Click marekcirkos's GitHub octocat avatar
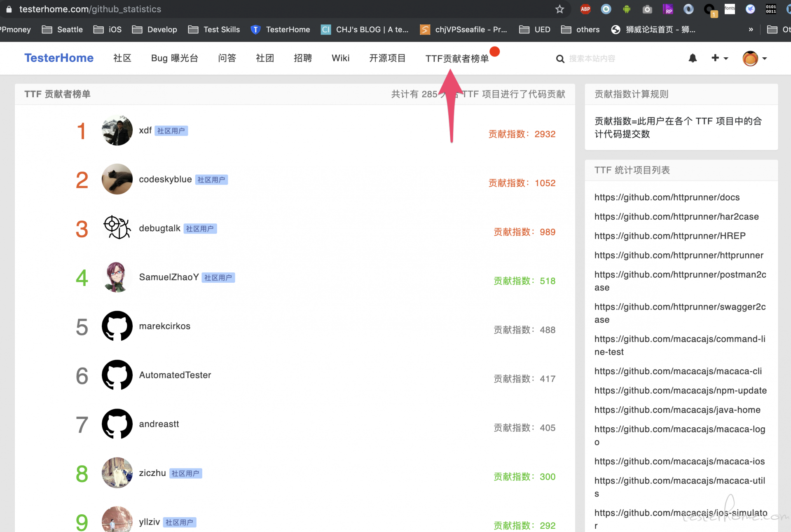Viewport: 791px width, 532px height. 117,326
